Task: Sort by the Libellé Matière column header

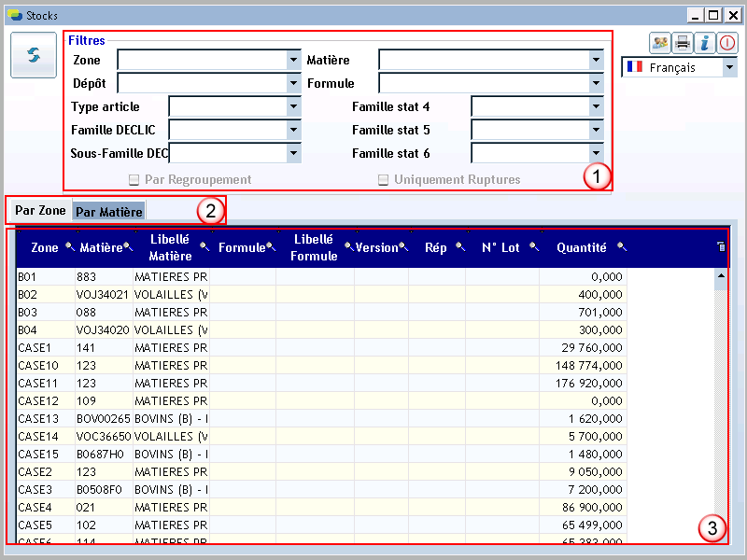Action: (x=170, y=247)
